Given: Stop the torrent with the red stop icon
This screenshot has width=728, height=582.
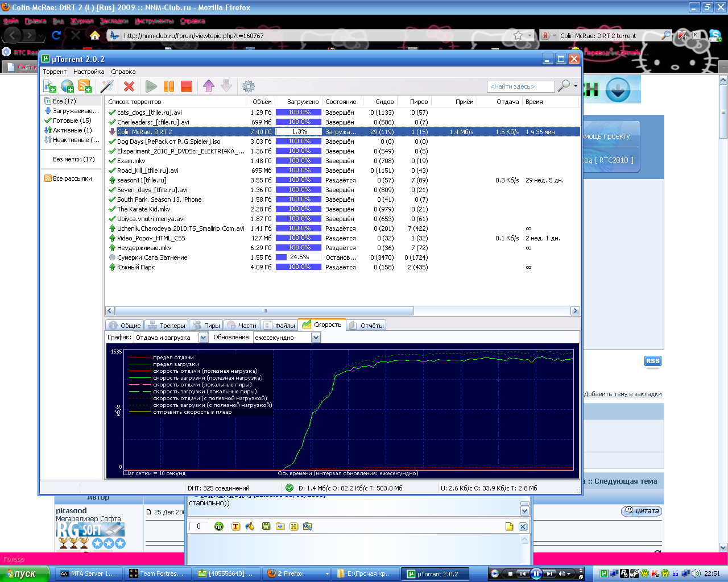Looking at the screenshot, I should [x=186, y=86].
